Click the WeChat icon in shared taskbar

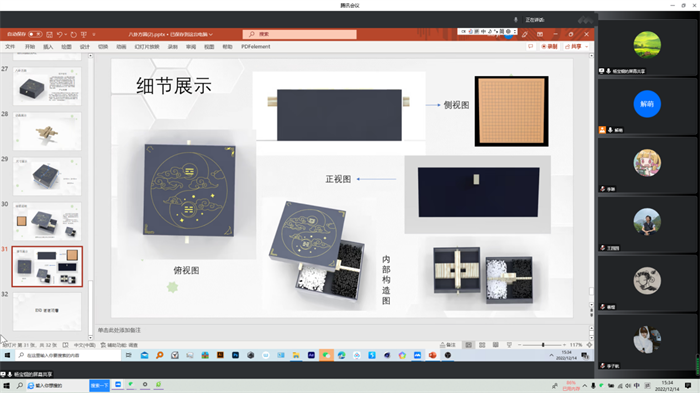326,355
